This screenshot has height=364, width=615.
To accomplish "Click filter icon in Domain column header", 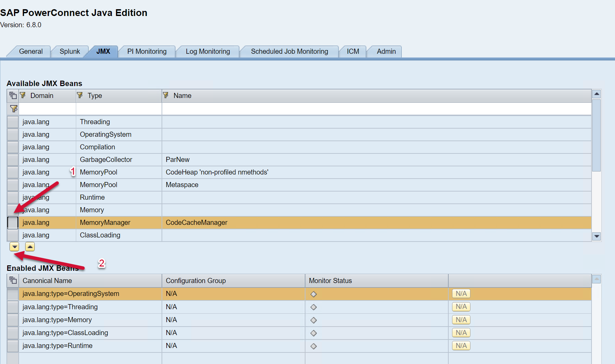I will (x=23, y=95).
